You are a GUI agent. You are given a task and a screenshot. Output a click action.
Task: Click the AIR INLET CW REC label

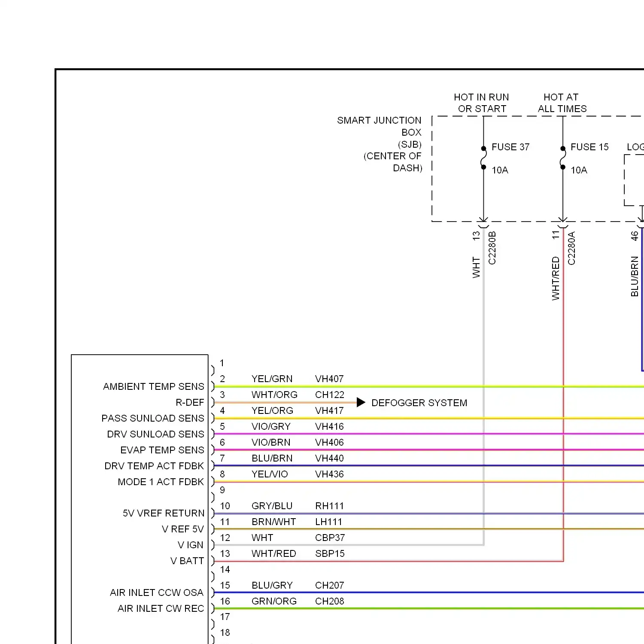pos(161,608)
